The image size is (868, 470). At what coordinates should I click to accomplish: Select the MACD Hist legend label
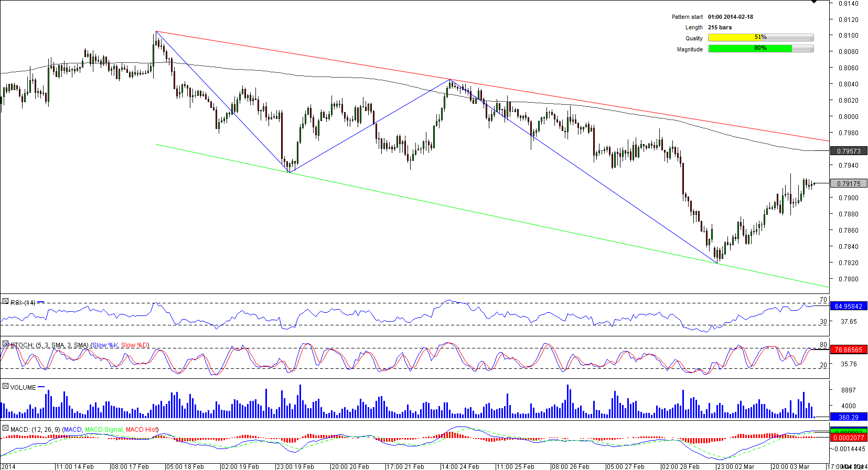pyautogui.click(x=141, y=430)
